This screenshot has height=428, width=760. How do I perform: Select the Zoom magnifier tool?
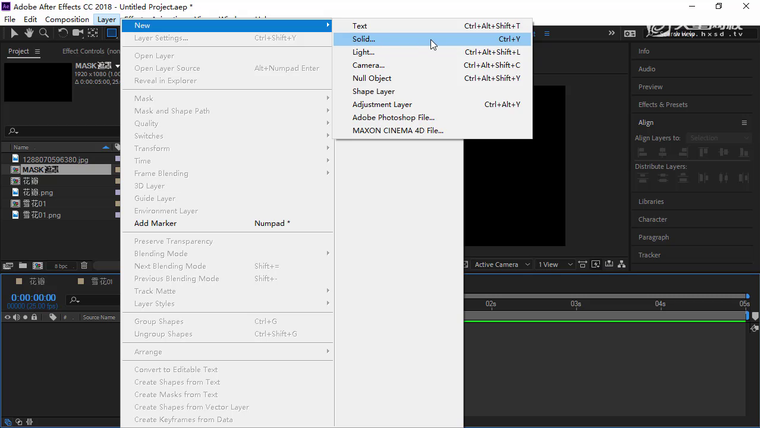click(44, 33)
